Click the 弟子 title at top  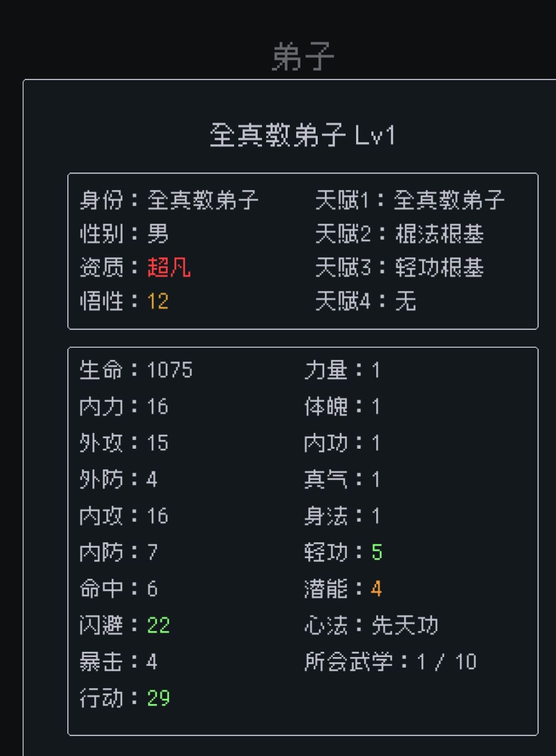[x=303, y=57]
